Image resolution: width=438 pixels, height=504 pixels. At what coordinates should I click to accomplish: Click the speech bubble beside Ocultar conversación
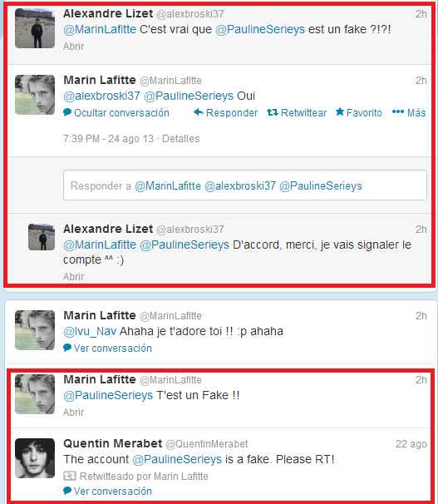tap(67, 112)
